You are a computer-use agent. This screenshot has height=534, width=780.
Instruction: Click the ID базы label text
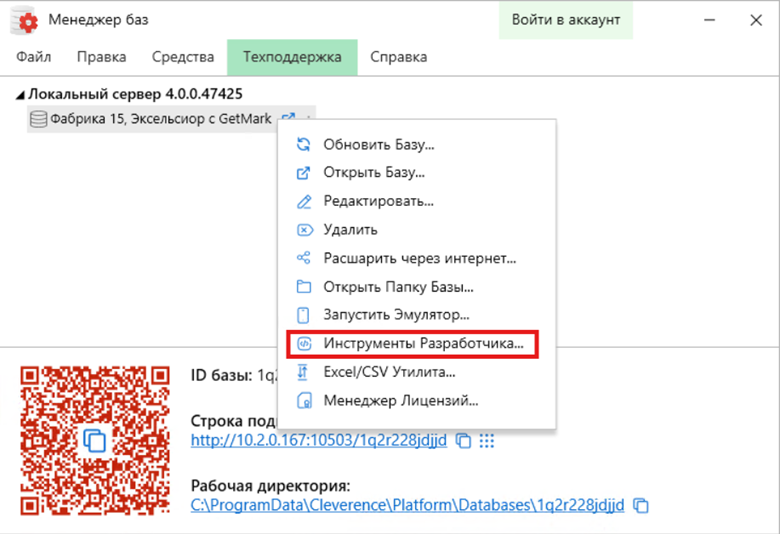click(x=221, y=375)
